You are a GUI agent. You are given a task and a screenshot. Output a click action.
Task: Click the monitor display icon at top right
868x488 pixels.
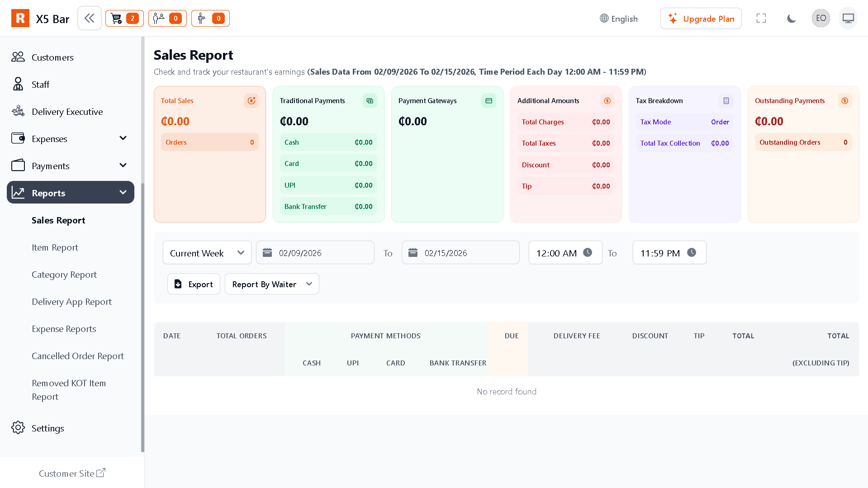click(848, 19)
